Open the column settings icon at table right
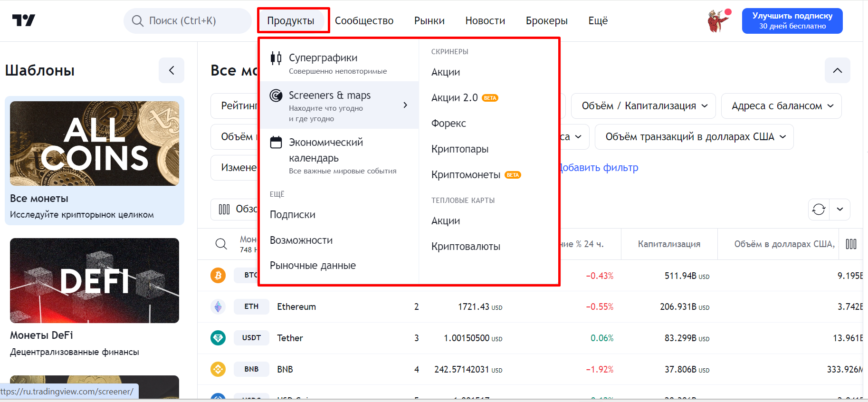 (851, 244)
